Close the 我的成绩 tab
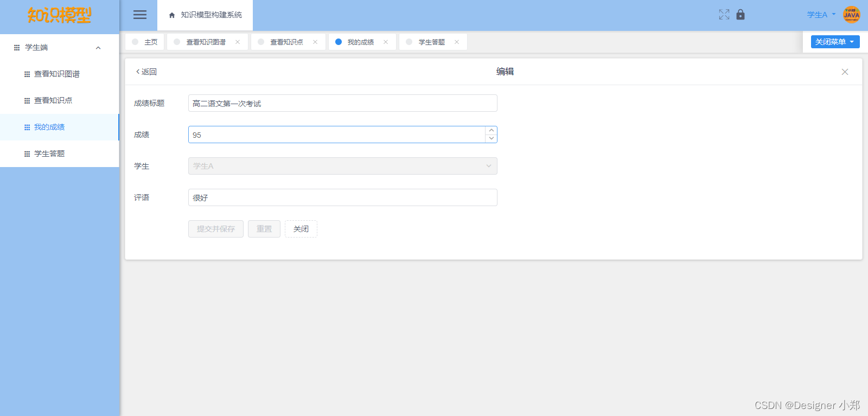Viewport: 868px width, 416px height. point(386,42)
